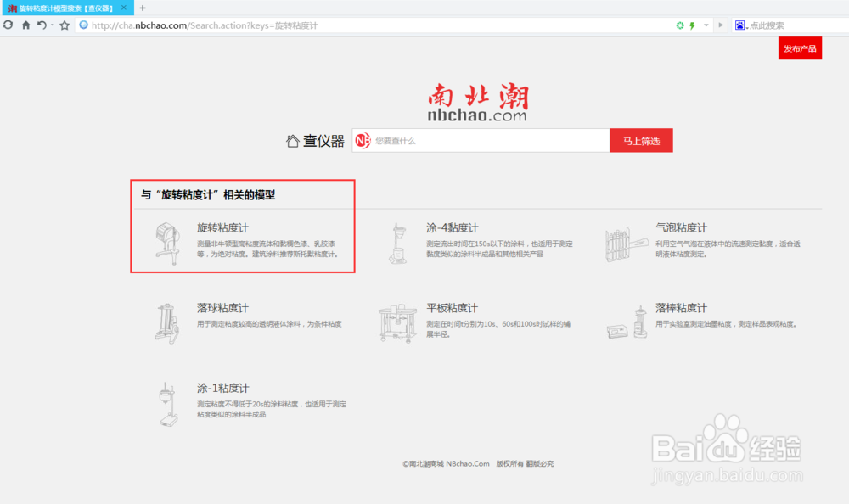849x504 pixels.
Task: Click the 涂-4黏度计 description about 150s
Action: click(x=499, y=249)
